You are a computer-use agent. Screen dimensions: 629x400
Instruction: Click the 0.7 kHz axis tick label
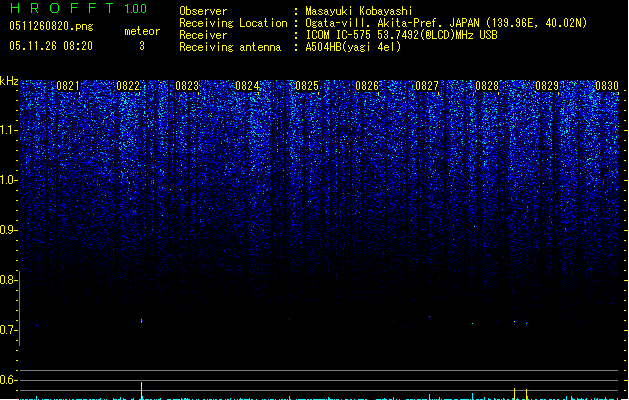[8, 330]
